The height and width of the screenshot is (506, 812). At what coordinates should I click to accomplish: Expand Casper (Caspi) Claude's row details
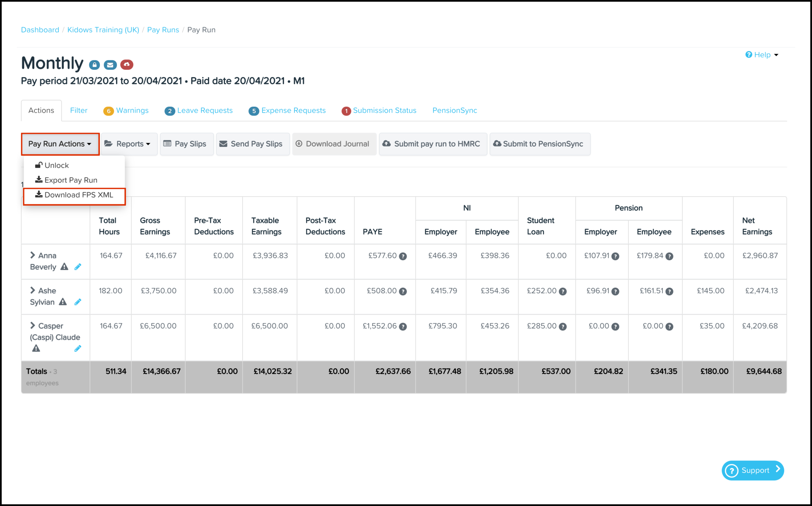32,326
